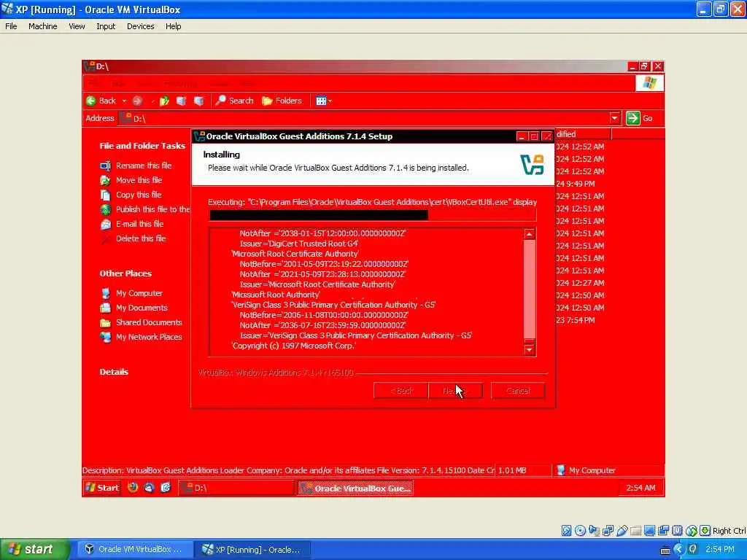Click the disabled Back button in setup
Viewport: 747px width, 560px height.
coord(401,391)
